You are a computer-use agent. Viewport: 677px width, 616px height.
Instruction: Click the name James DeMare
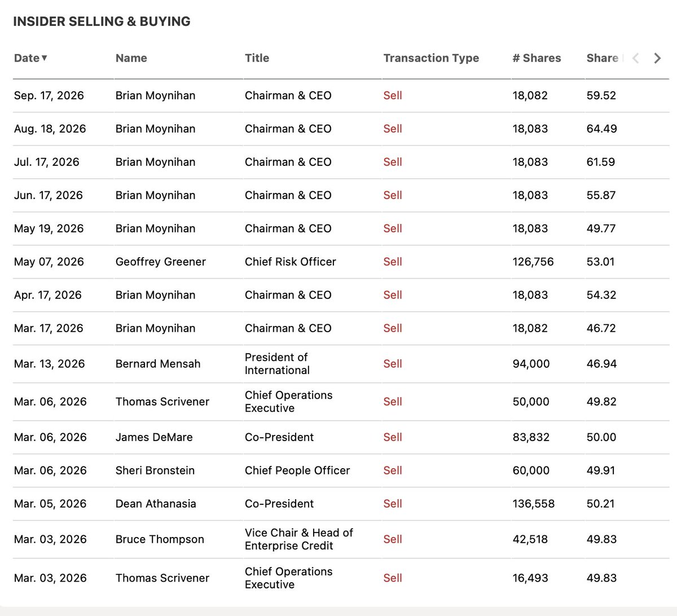tap(153, 437)
